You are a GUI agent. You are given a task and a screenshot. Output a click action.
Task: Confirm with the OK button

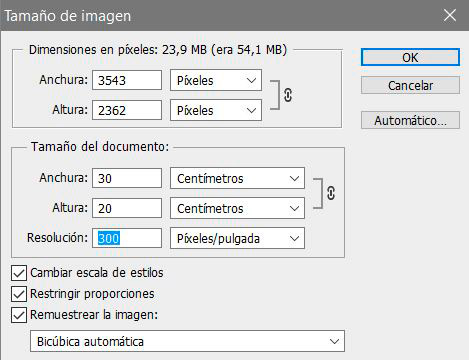pos(410,57)
